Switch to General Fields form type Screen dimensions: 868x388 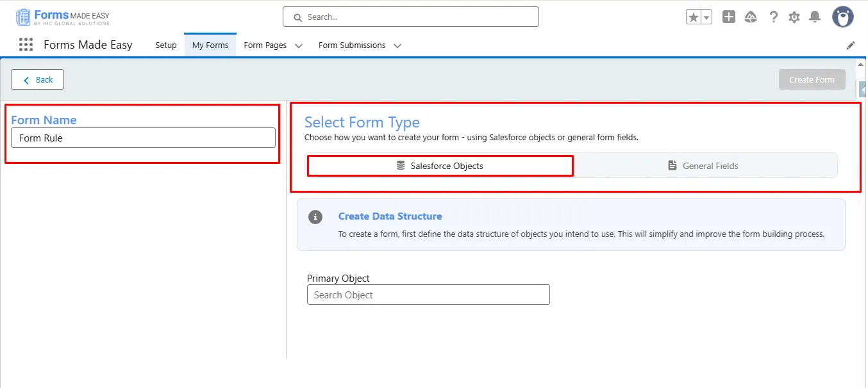tap(703, 166)
